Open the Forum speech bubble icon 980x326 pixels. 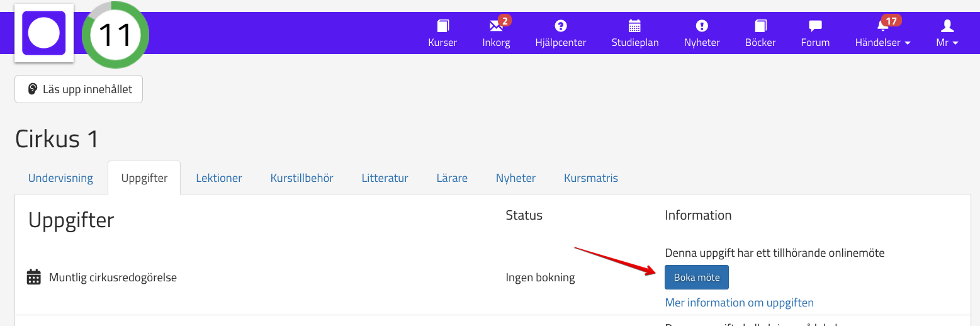point(815,26)
